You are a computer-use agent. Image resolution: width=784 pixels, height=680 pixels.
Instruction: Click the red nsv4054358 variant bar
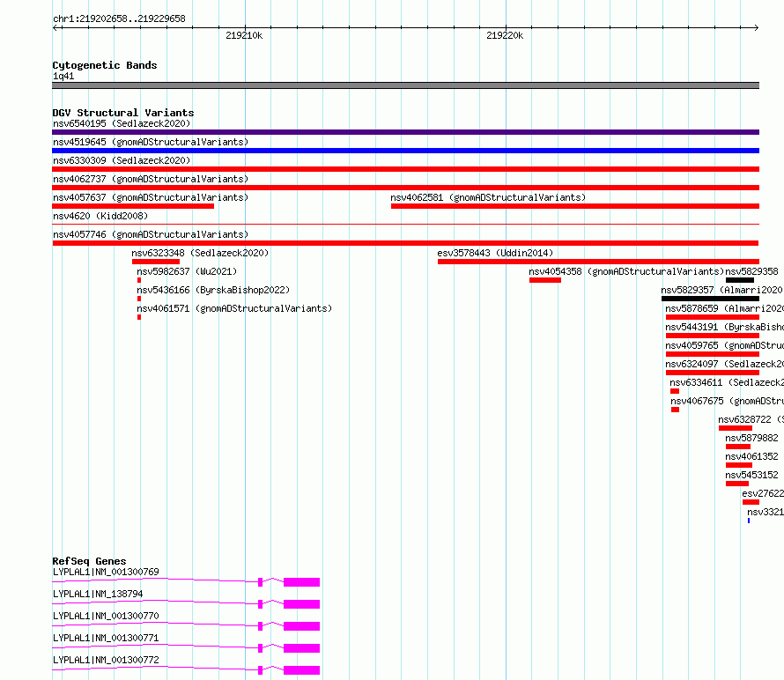[545, 280]
